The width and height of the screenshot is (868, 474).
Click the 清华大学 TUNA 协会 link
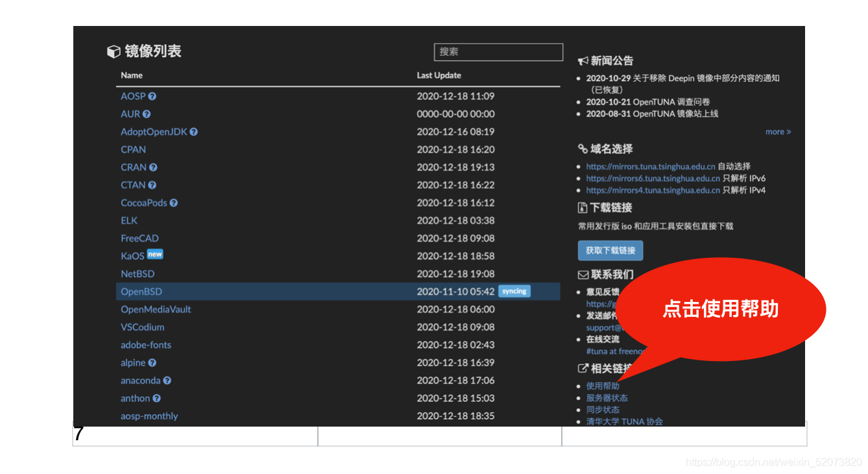tap(625, 421)
